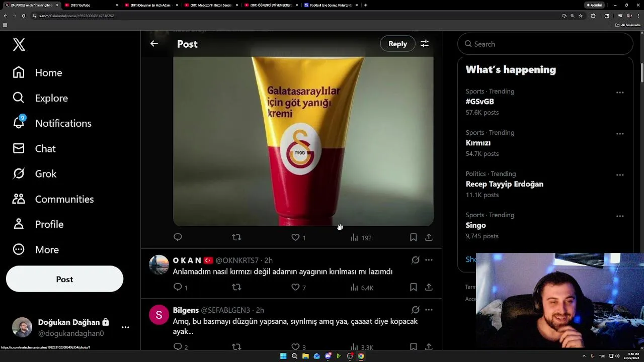644x362 pixels.
Task: Open Chat from sidebar
Action: point(34,148)
